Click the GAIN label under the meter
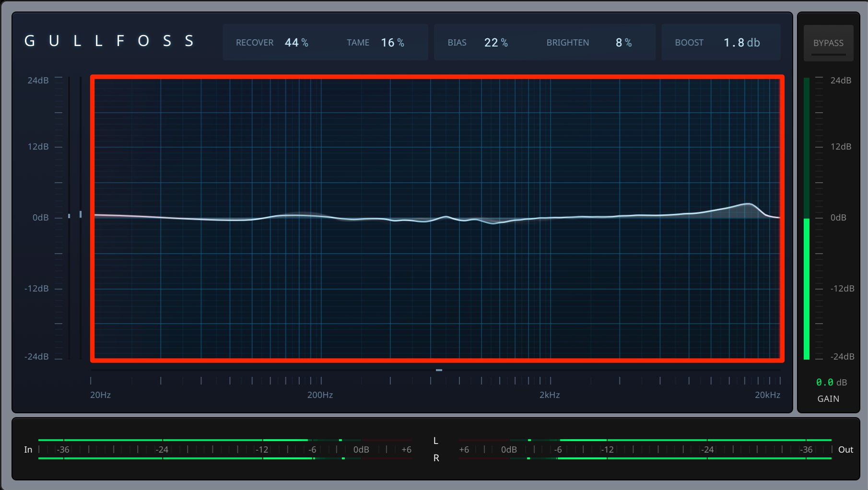Viewport: 868px width, 490px height. [828, 399]
